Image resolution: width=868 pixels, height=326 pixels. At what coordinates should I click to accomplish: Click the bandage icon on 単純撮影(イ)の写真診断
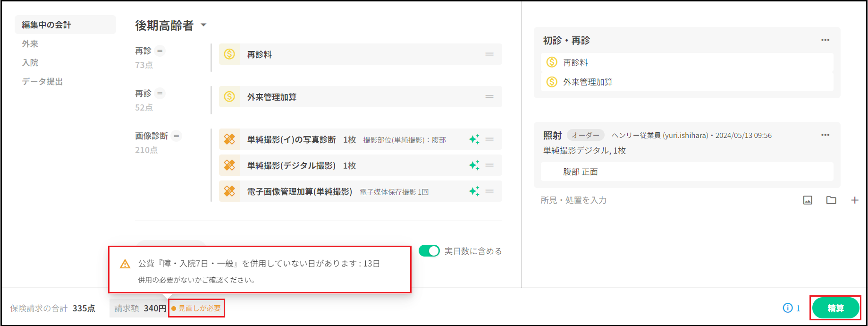pos(229,139)
